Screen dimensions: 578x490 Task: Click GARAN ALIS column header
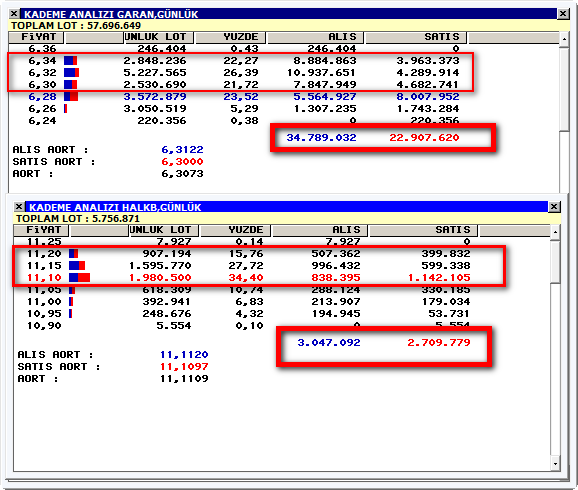[316, 37]
